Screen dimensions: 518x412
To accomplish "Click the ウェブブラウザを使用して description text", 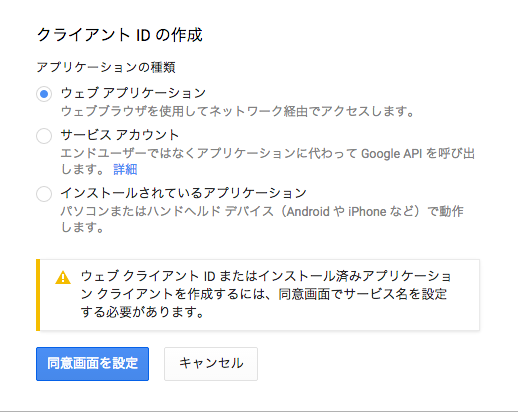I will click(x=238, y=111).
